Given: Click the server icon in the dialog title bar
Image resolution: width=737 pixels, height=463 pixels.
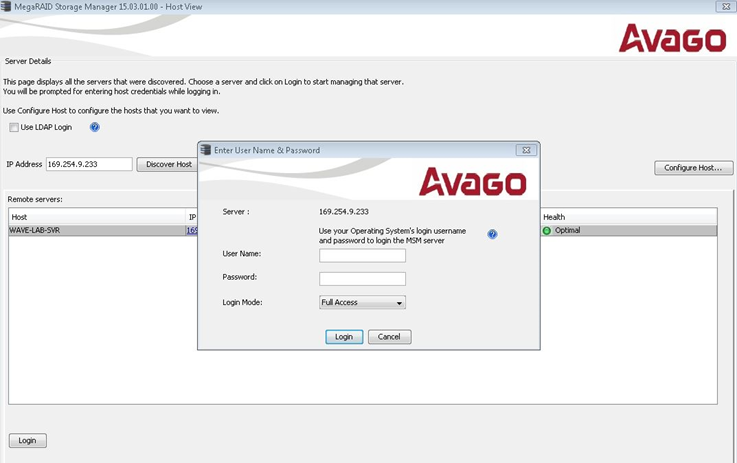Looking at the screenshot, I should tap(205, 150).
